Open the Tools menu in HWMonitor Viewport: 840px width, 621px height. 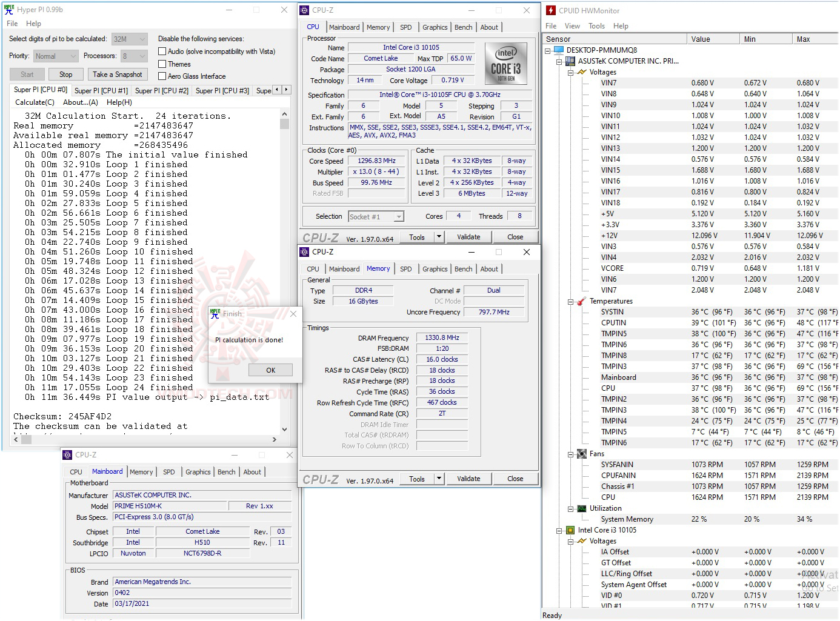click(x=596, y=26)
